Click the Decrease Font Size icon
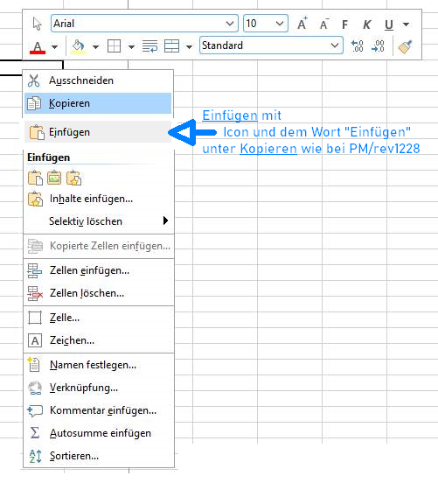The width and height of the screenshot is (438, 504). 324,24
